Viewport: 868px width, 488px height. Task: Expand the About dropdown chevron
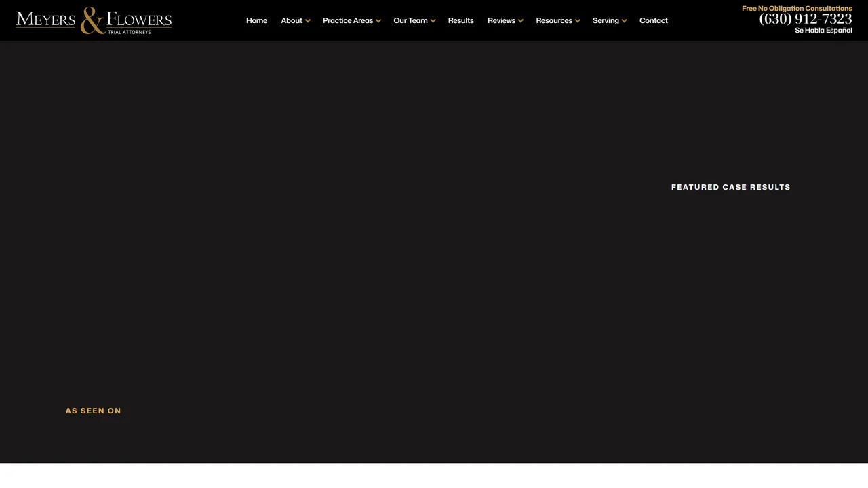click(x=308, y=21)
